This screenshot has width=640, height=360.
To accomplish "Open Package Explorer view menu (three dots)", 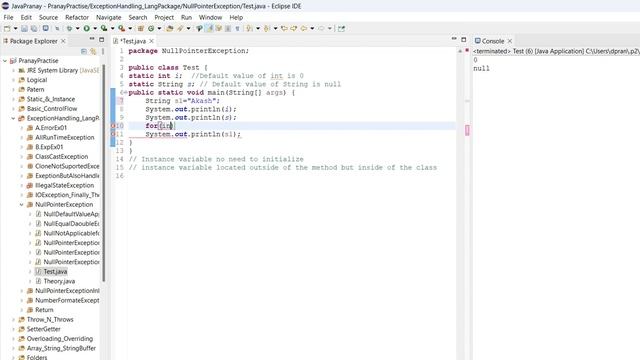I will 103,51.
